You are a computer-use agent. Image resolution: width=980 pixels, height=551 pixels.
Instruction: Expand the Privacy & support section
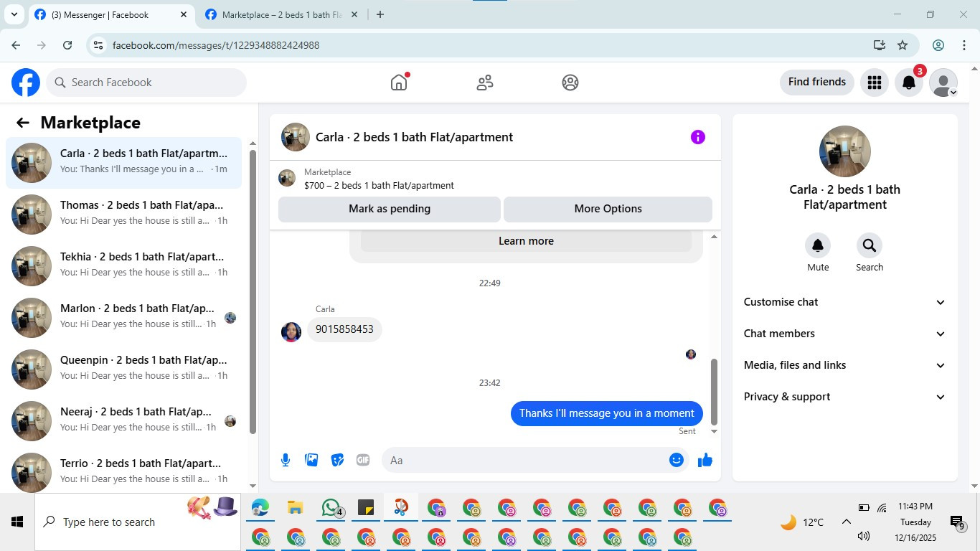click(845, 397)
